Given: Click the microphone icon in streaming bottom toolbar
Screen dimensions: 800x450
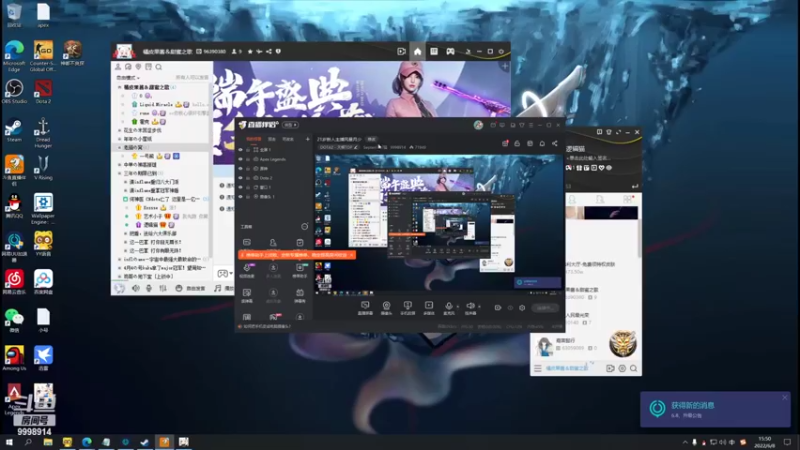Looking at the screenshot, I should (x=449, y=308).
